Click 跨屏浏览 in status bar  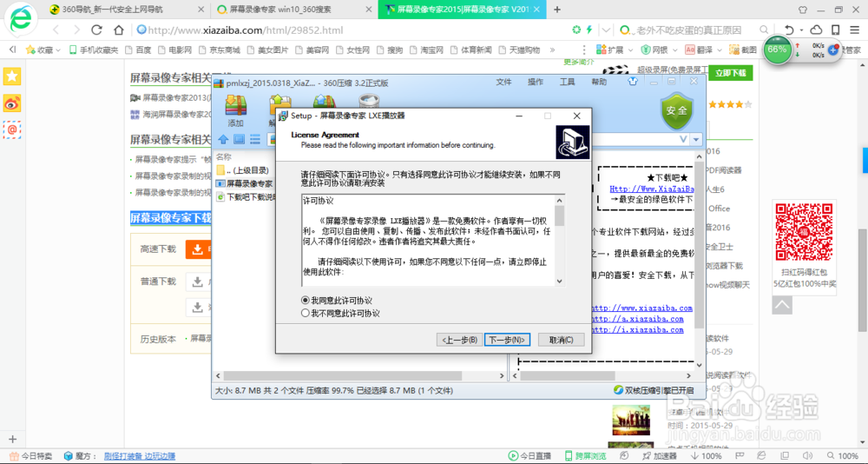(x=586, y=456)
